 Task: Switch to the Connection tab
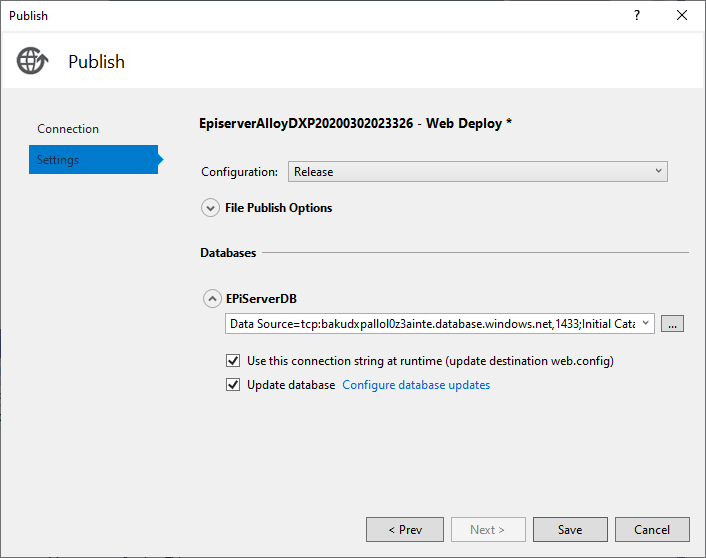[x=68, y=129]
